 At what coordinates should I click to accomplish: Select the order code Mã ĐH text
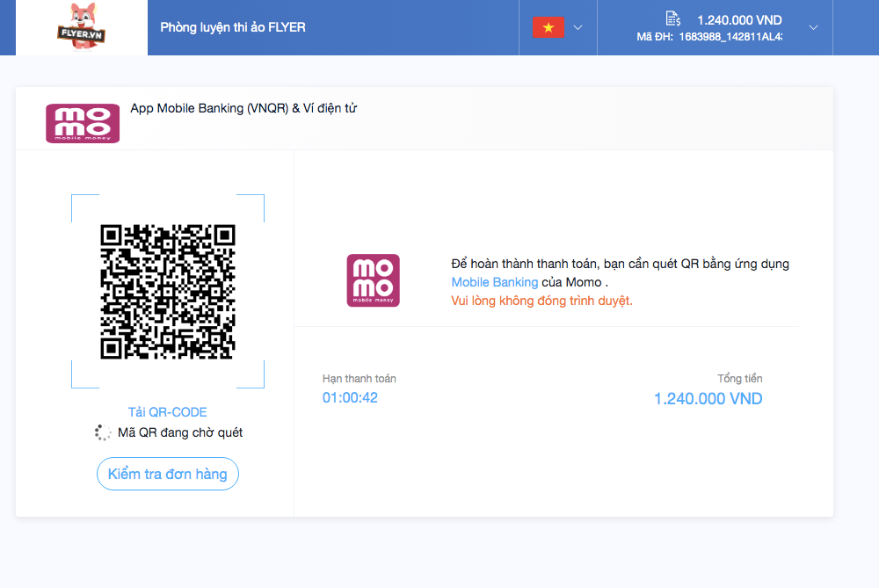tap(708, 37)
